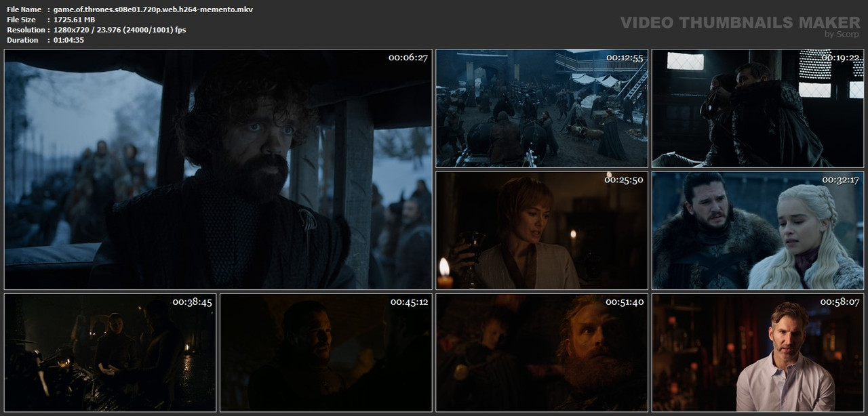Click the 00:51:40 timestamp
The width and height of the screenshot is (868, 416).
[x=625, y=302]
